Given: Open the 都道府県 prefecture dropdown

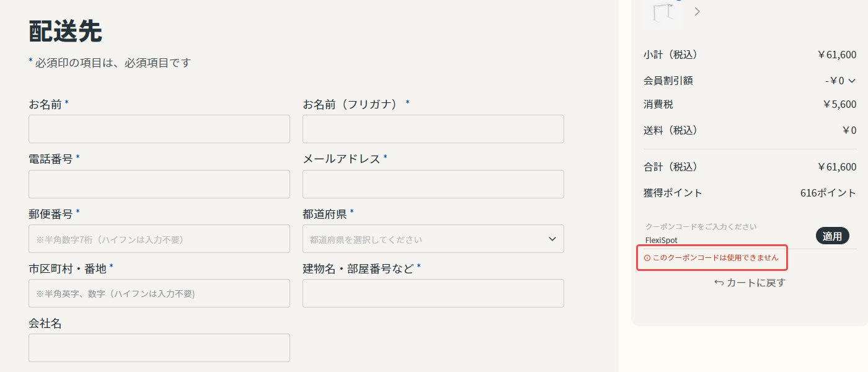Looking at the screenshot, I should [x=433, y=239].
